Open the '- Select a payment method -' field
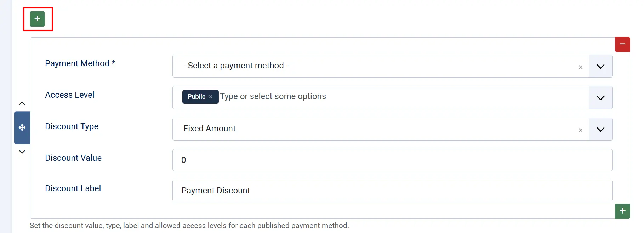Screen dimensions: 644x233 (381, 66)
